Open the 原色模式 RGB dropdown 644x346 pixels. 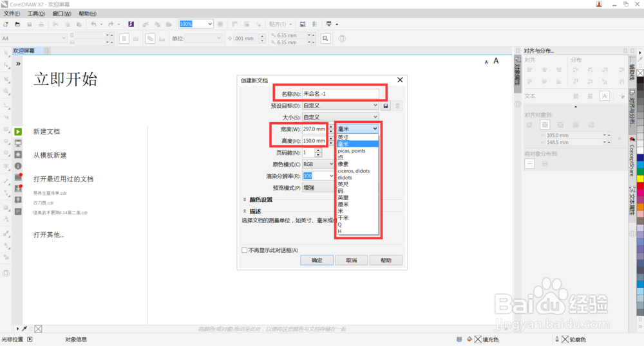coord(318,164)
